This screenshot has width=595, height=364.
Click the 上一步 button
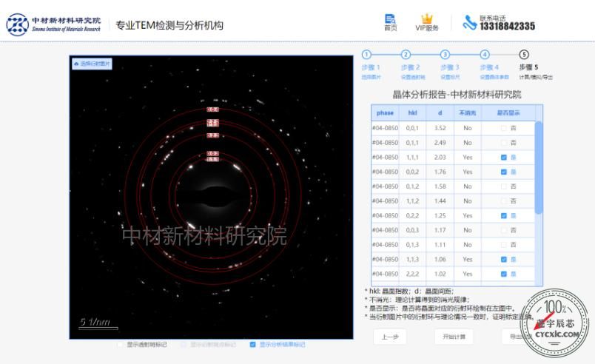[390, 337]
